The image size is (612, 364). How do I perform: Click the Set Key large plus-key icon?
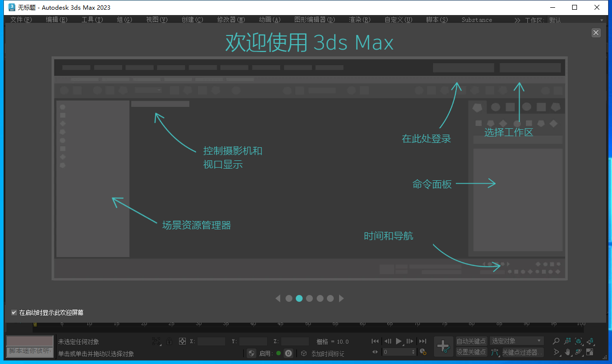click(443, 347)
